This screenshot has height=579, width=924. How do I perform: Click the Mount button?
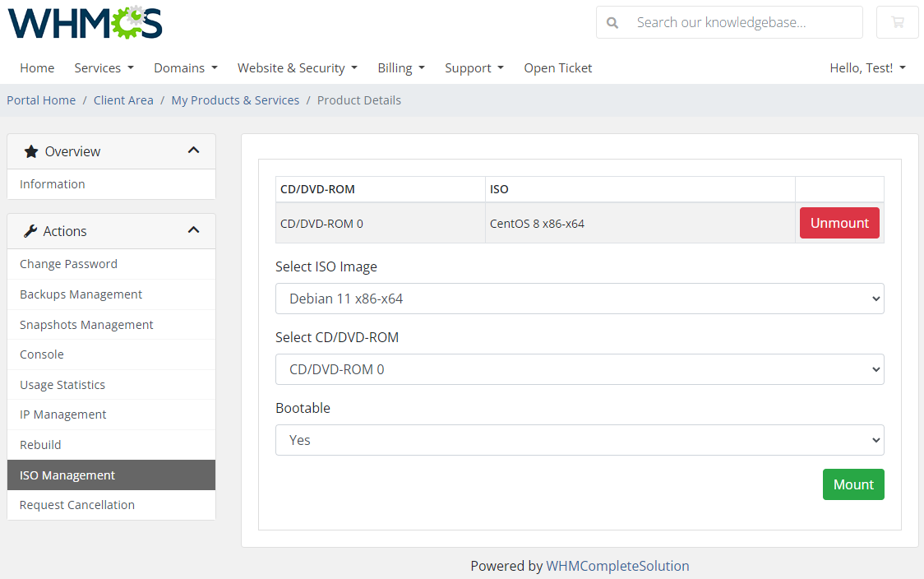[853, 484]
